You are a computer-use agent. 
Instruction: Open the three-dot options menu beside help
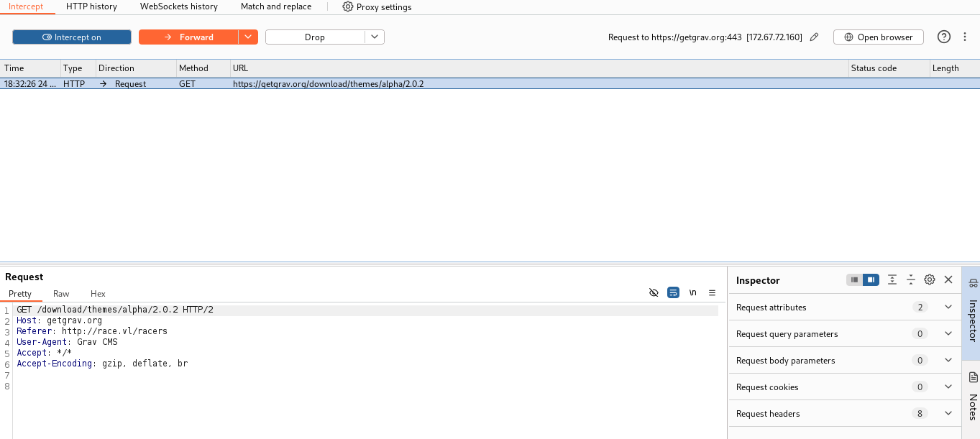point(965,37)
